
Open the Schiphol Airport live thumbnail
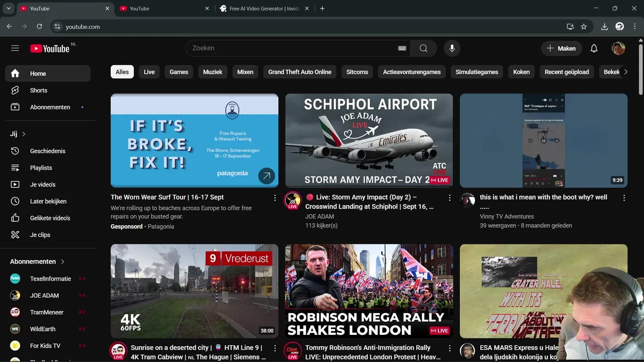(369, 140)
